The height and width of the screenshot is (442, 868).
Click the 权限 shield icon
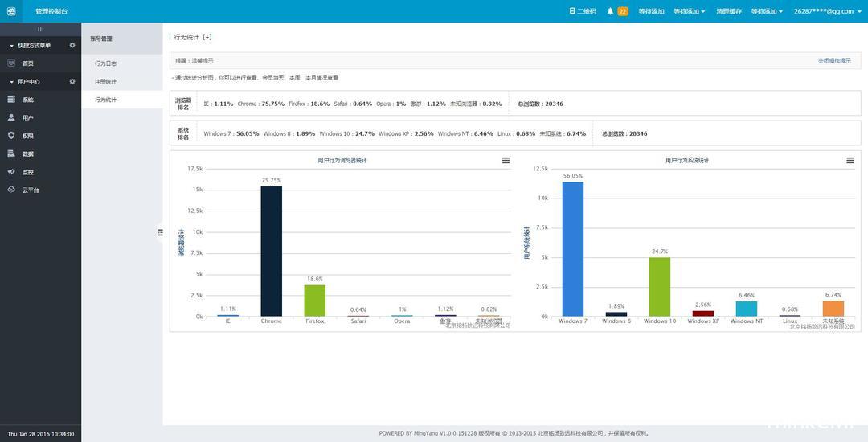pyautogui.click(x=11, y=136)
